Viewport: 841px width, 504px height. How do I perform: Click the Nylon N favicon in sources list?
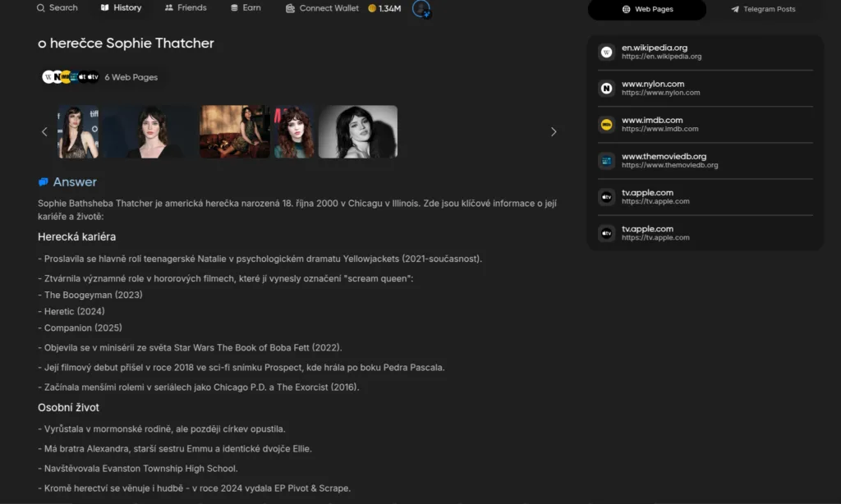[607, 89]
